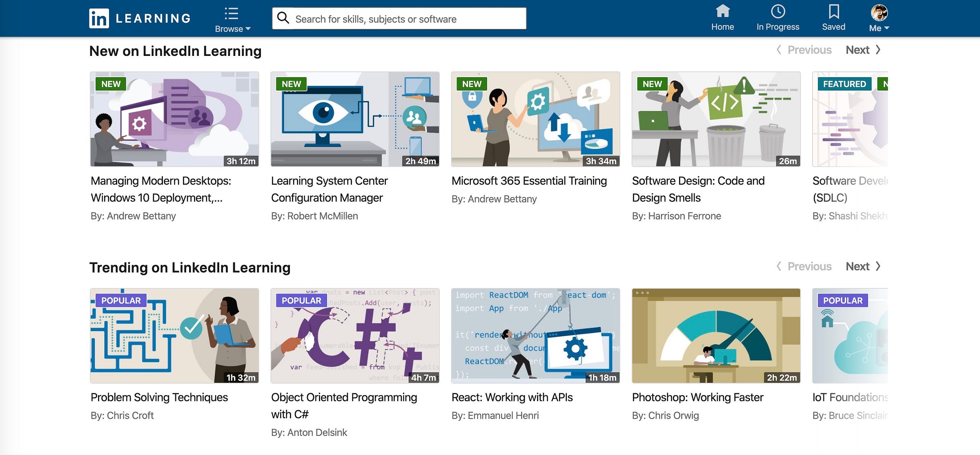Click author By: Emmanuel Henri
Image resolution: width=980 pixels, height=455 pixels.
coord(495,415)
